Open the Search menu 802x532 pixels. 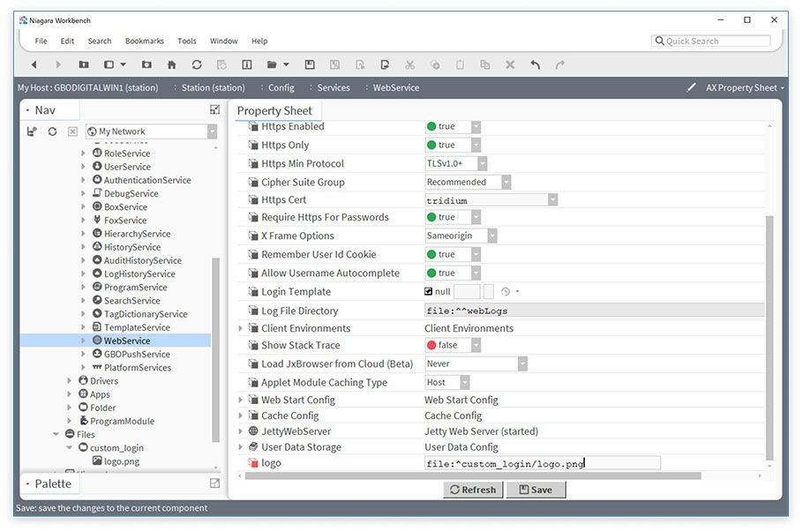(99, 41)
